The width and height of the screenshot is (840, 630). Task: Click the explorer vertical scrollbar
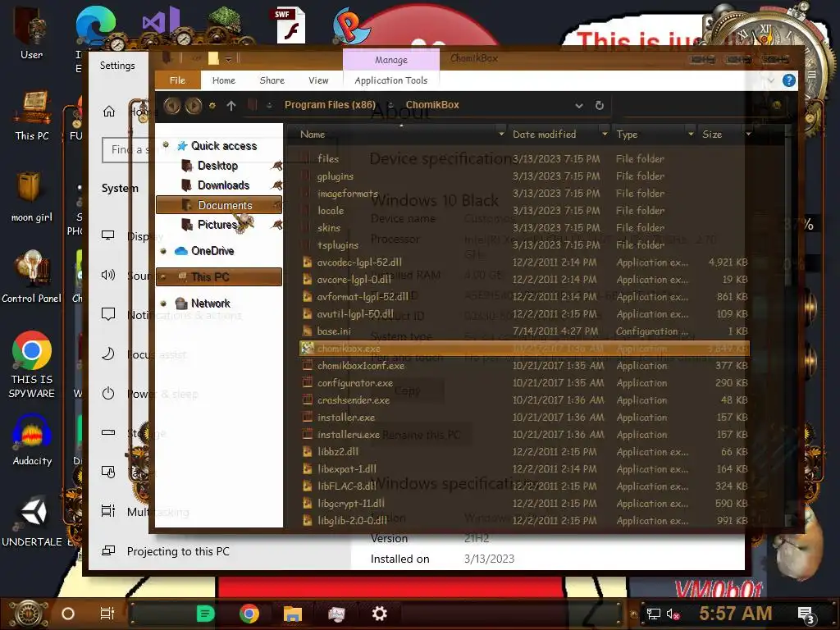click(789, 326)
